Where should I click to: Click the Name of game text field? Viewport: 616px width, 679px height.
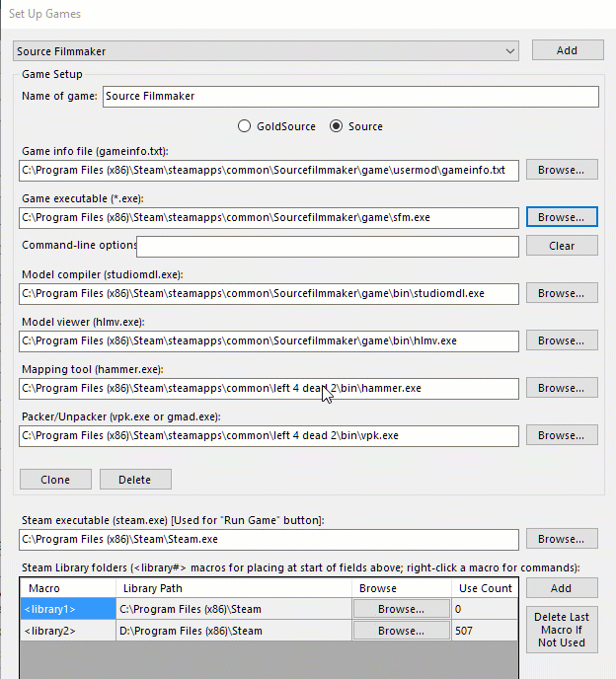pyautogui.click(x=349, y=97)
